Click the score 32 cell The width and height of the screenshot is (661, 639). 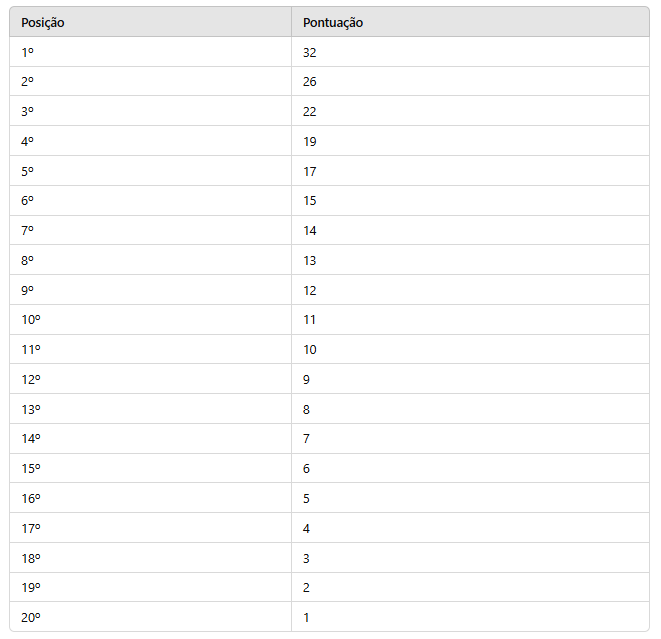[x=310, y=52]
